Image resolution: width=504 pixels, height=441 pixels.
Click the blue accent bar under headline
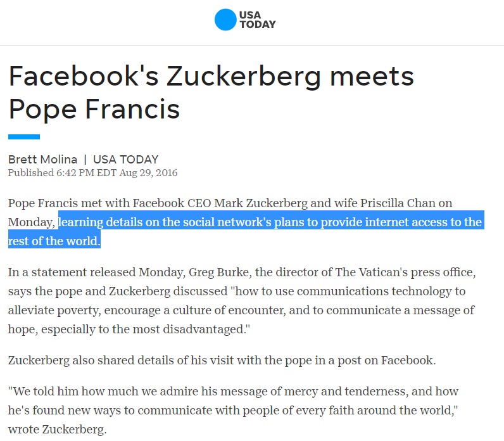pyautogui.click(x=24, y=136)
